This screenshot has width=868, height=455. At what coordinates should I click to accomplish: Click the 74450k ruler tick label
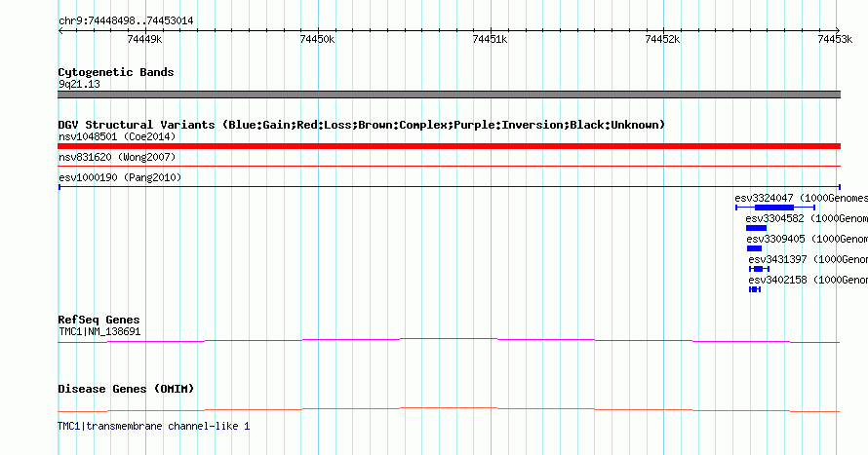tap(317, 39)
